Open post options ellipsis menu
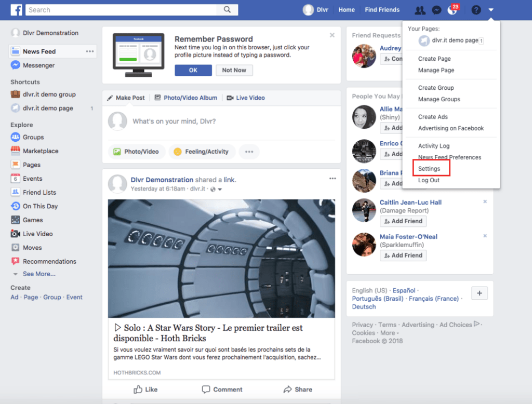 332,179
